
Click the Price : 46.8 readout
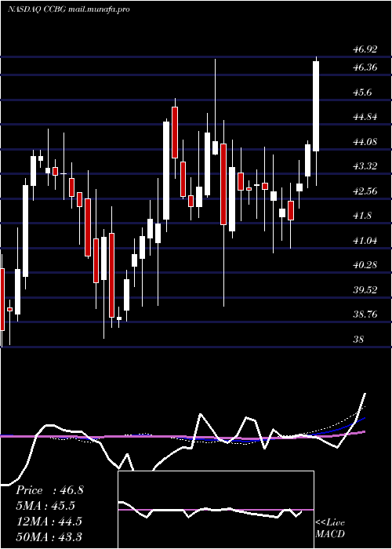[x=49, y=490]
